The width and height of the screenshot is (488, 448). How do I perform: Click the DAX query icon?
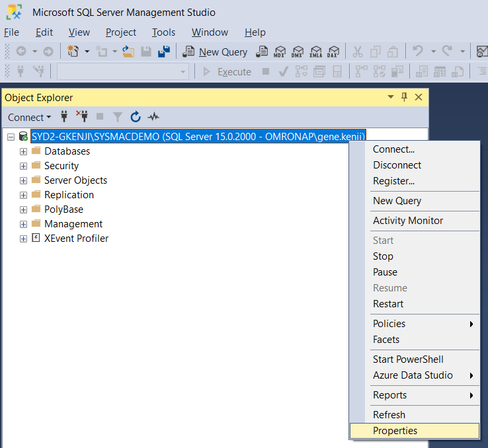coord(333,52)
